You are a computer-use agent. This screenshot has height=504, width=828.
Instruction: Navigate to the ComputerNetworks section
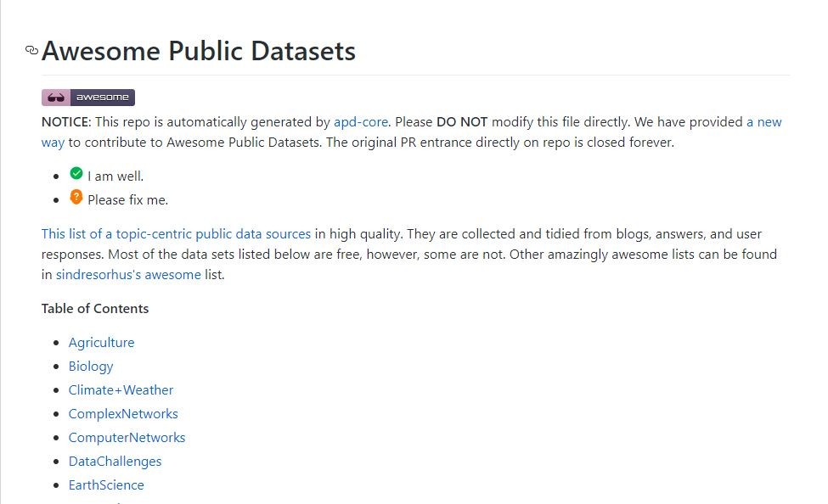[x=127, y=438]
